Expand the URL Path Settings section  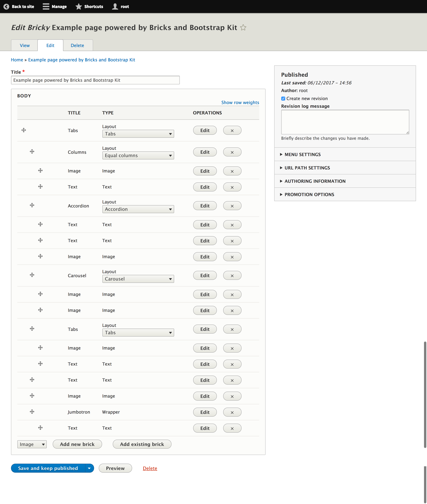[x=307, y=168]
